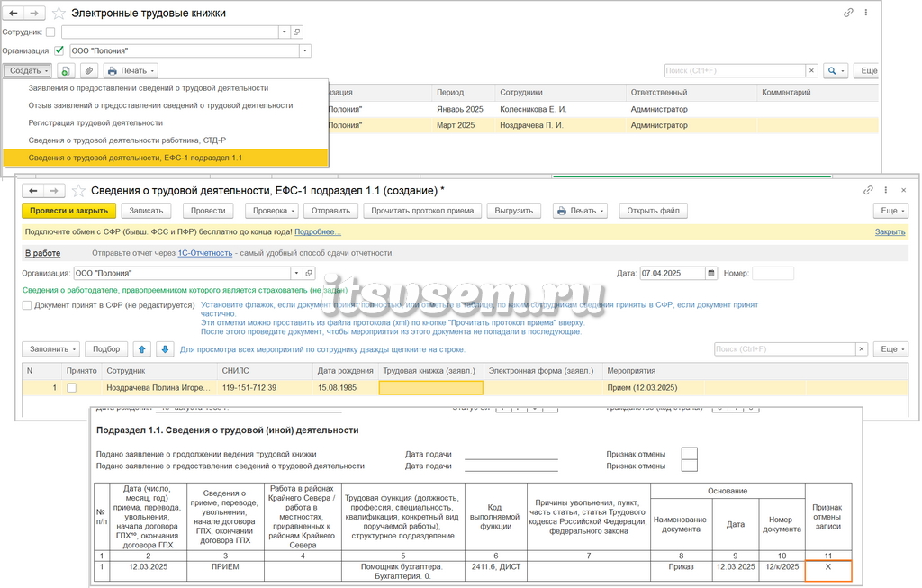
Task: Open Печать dropdown in ЕФС-1 document
Action: point(580,211)
